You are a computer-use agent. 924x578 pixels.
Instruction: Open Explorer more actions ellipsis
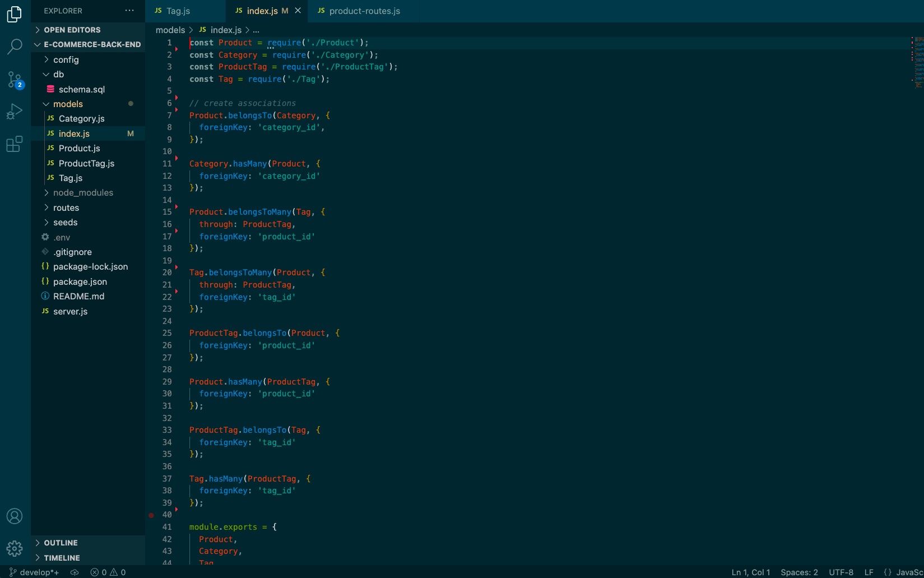[x=129, y=11]
